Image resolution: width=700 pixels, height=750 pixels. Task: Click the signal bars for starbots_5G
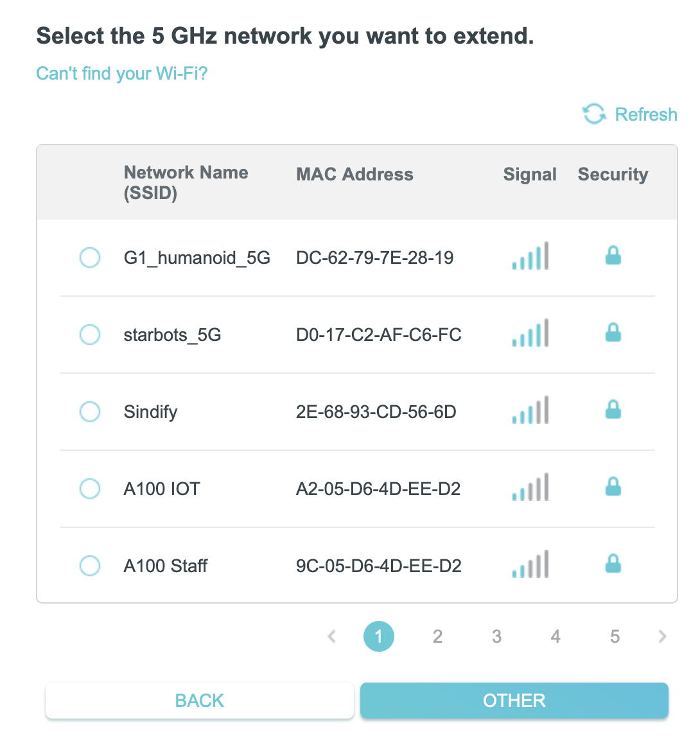pyautogui.click(x=530, y=333)
